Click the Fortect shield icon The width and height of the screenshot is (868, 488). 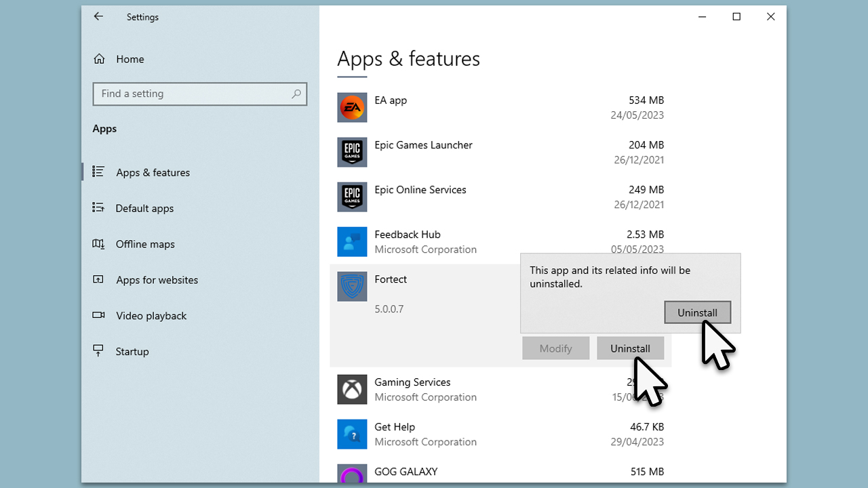[352, 287]
